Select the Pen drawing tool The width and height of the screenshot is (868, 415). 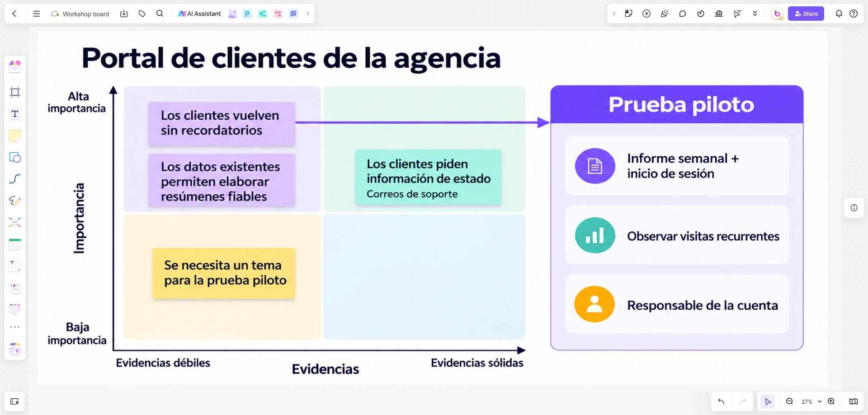pyautogui.click(x=15, y=201)
